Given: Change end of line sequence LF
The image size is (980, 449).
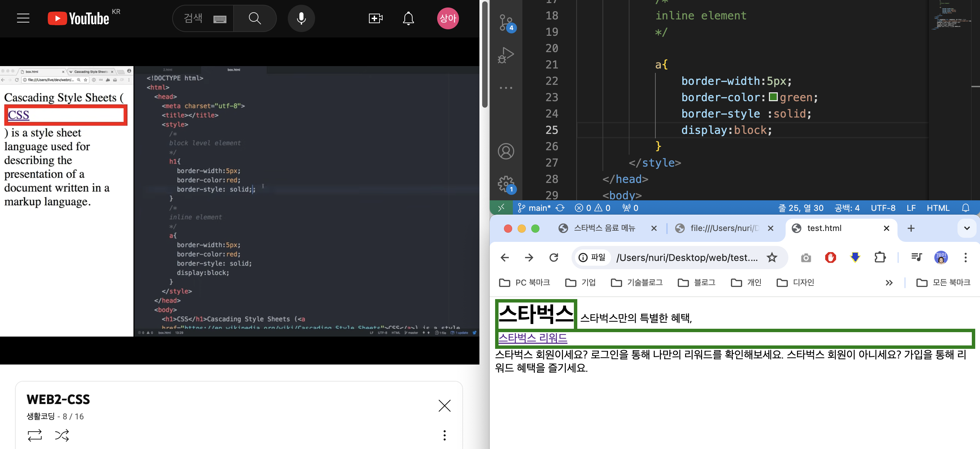Looking at the screenshot, I should coord(911,208).
